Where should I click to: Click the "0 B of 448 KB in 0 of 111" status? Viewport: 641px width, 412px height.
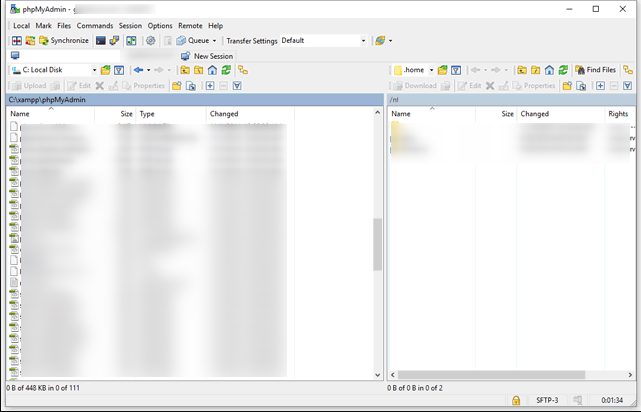(x=43, y=388)
